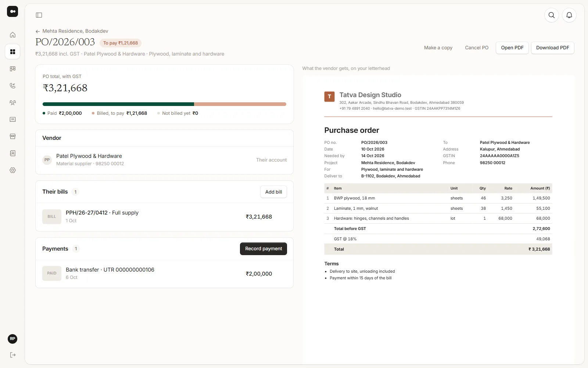This screenshot has height=368, width=588.
Task: Click the GST @ 18% line
Action: 438,239
